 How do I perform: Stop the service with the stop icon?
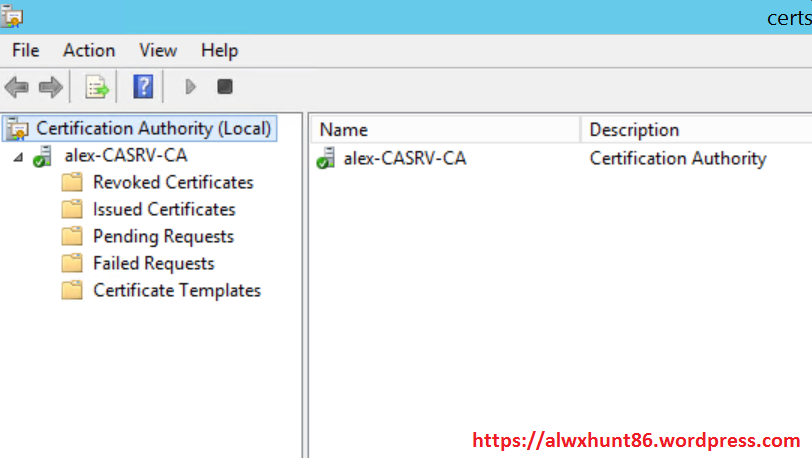[x=225, y=87]
